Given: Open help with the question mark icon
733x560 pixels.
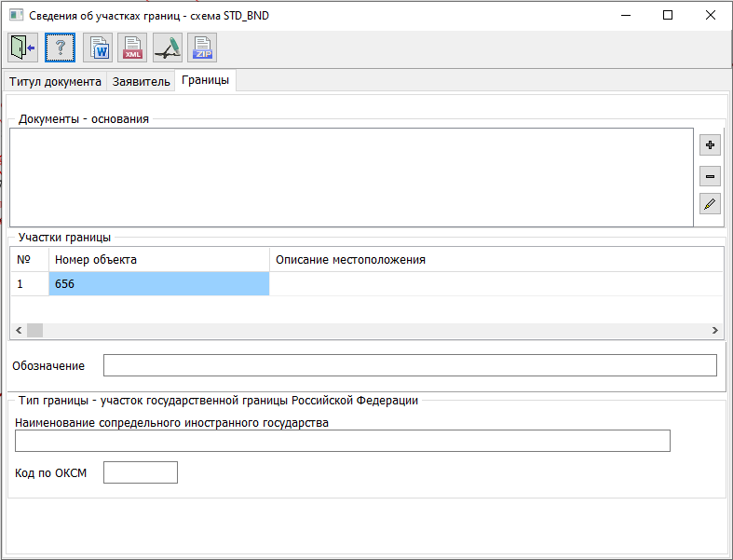Looking at the screenshot, I should tap(60, 48).
